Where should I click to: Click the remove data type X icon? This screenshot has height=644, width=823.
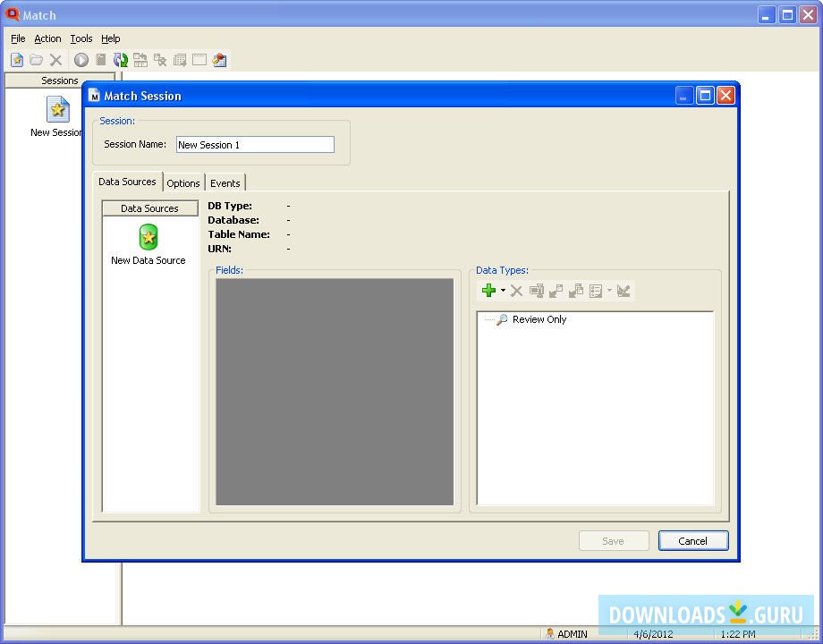[x=516, y=291]
